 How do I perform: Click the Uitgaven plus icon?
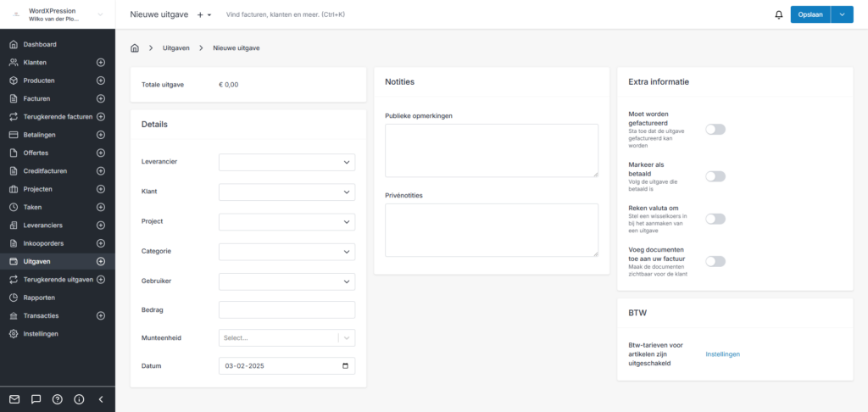click(101, 261)
